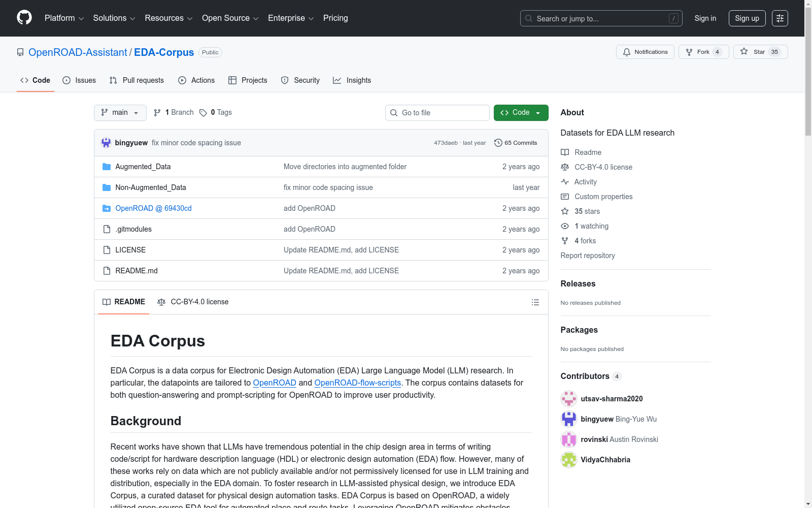Click the Sign up button

point(747,18)
